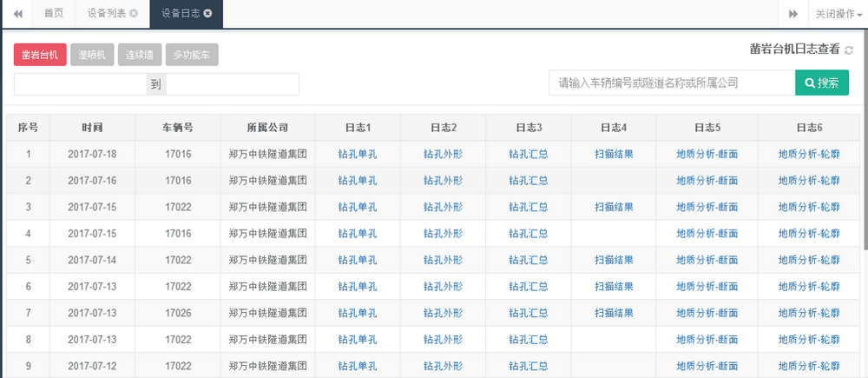Close the 设备日志 tab using its x icon
868x378 pixels.
(x=207, y=14)
